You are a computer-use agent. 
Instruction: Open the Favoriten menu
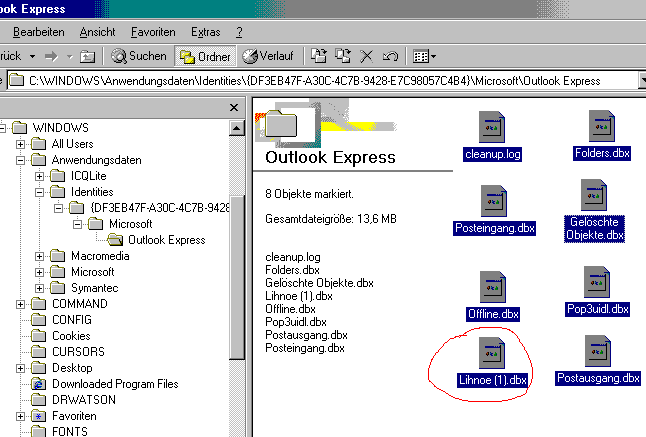(x=153, y=32)
